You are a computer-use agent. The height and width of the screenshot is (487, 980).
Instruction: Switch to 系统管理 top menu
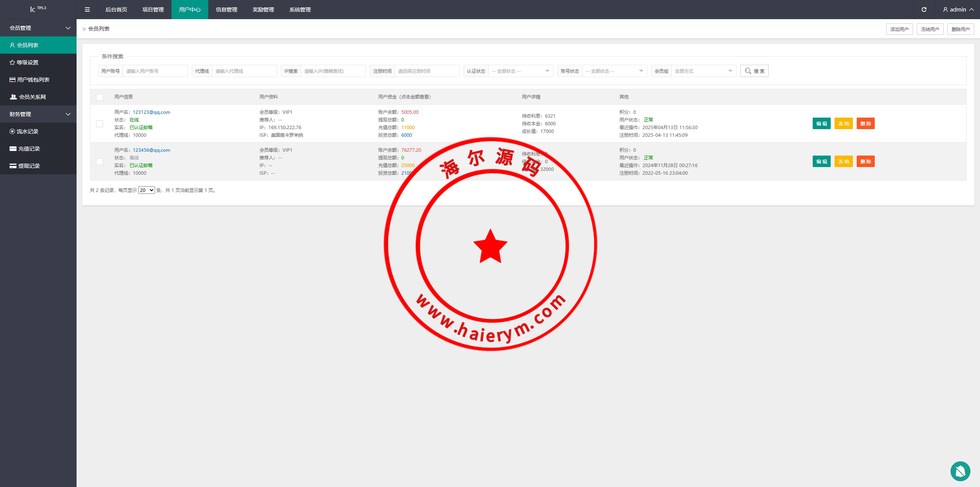(300, 10)
